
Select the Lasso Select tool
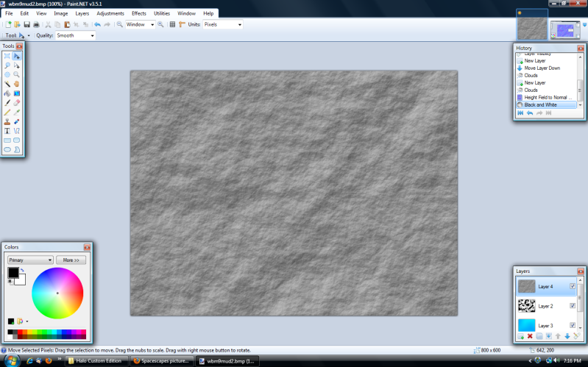tap(7, 65)
